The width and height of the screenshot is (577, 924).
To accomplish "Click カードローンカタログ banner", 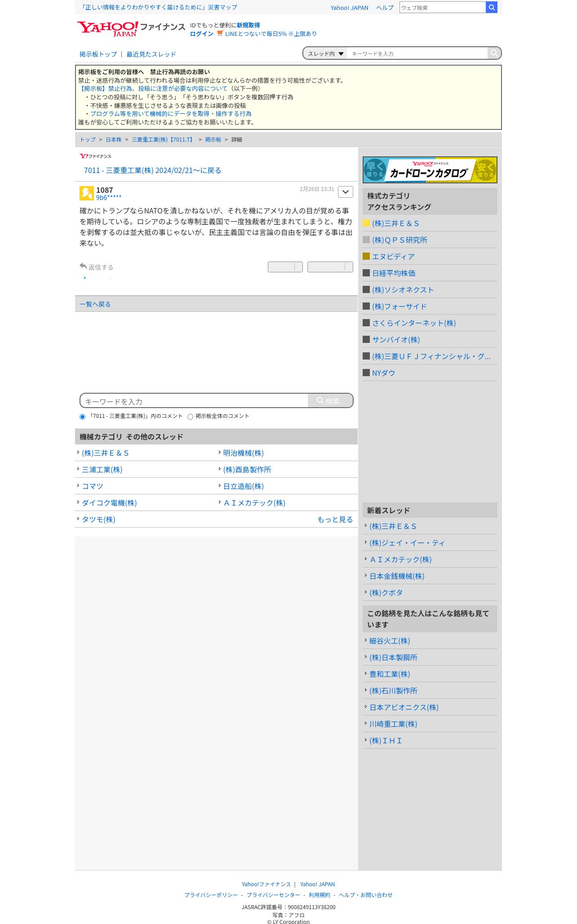I will (x=430, y=170).
